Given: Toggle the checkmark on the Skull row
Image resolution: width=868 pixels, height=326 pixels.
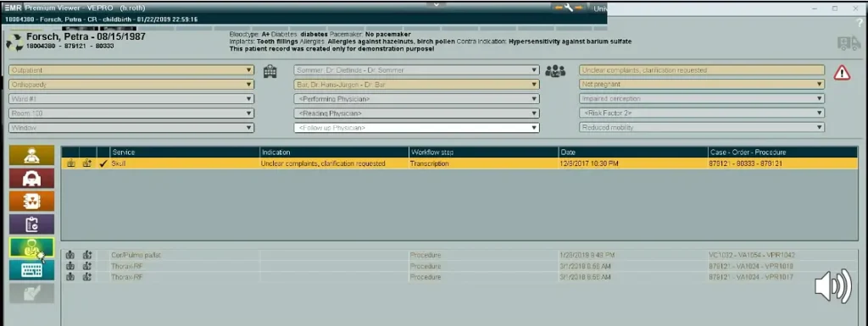Looking at the screenshot, I should (x=103, y=163).
